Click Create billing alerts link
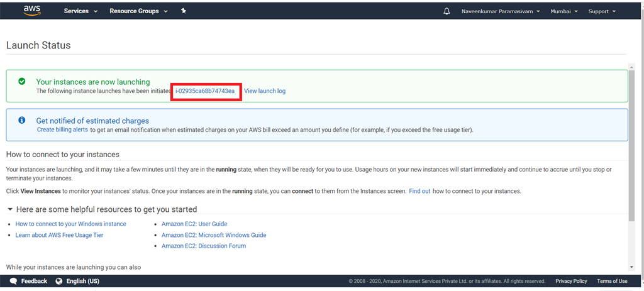Screen dimensions: 644x291 point(62,129)
